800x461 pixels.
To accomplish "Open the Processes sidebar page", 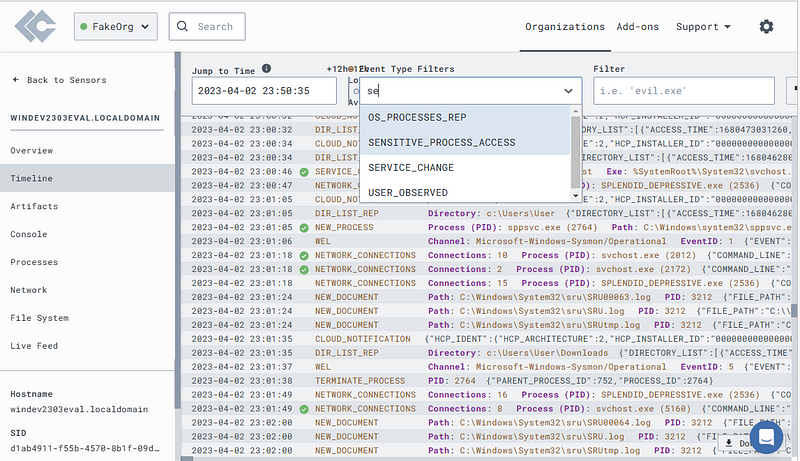I will pyautogui.click(x=87, y=262).
